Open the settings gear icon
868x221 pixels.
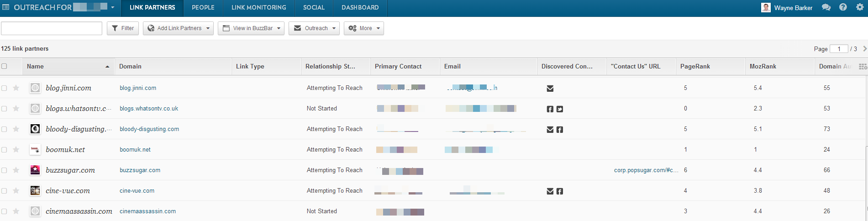point(860,7)
